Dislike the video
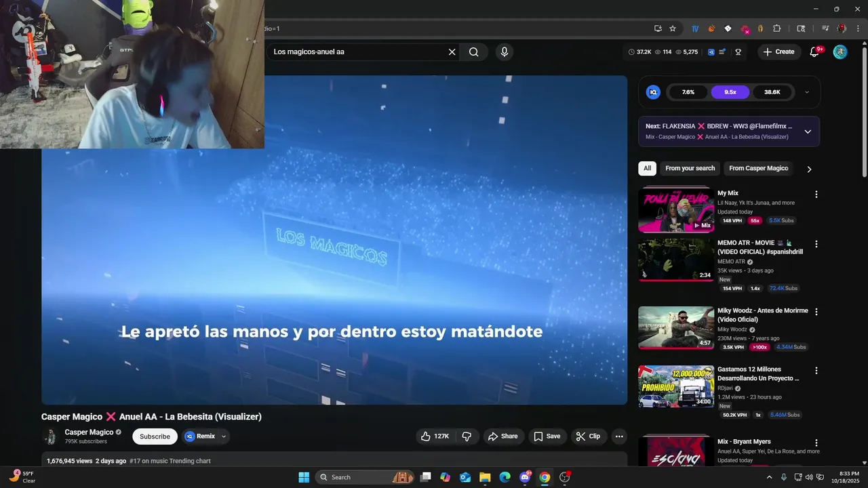 point(467,436)
